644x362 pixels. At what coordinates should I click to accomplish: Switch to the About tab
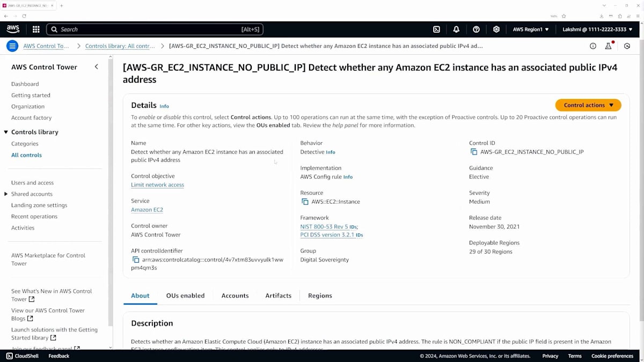coord(140,295)
